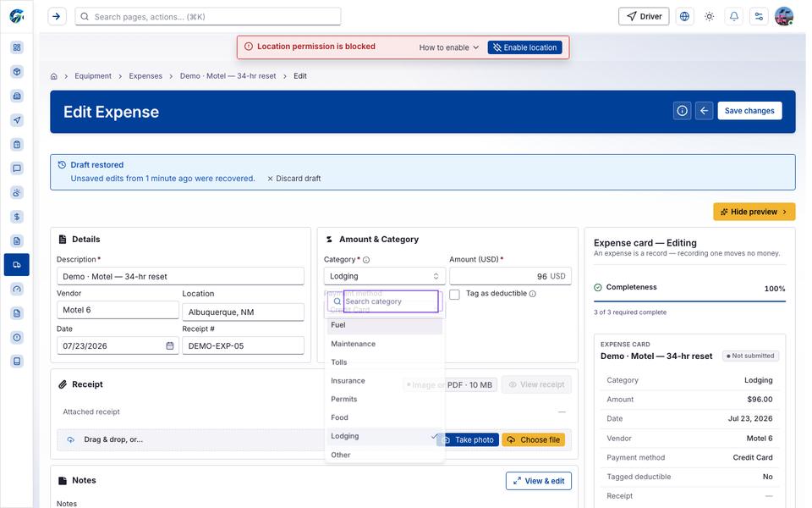This screenshot has width=812, height=508.
Task: Choose Tolls from the category list
Action: (385, 362)
